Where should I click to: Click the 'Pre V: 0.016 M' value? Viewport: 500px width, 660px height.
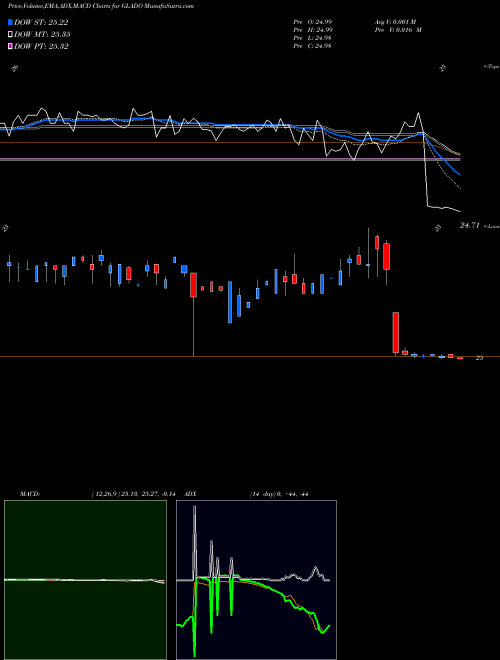pos(397,30)
